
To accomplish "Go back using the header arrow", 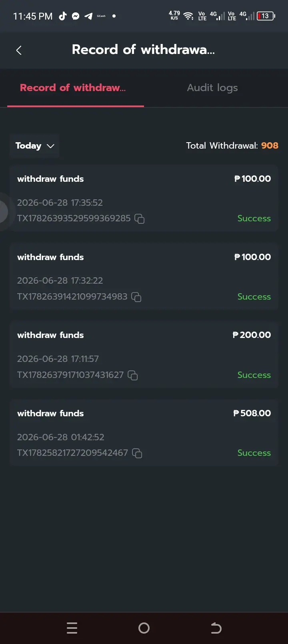I will click(18, 50).
